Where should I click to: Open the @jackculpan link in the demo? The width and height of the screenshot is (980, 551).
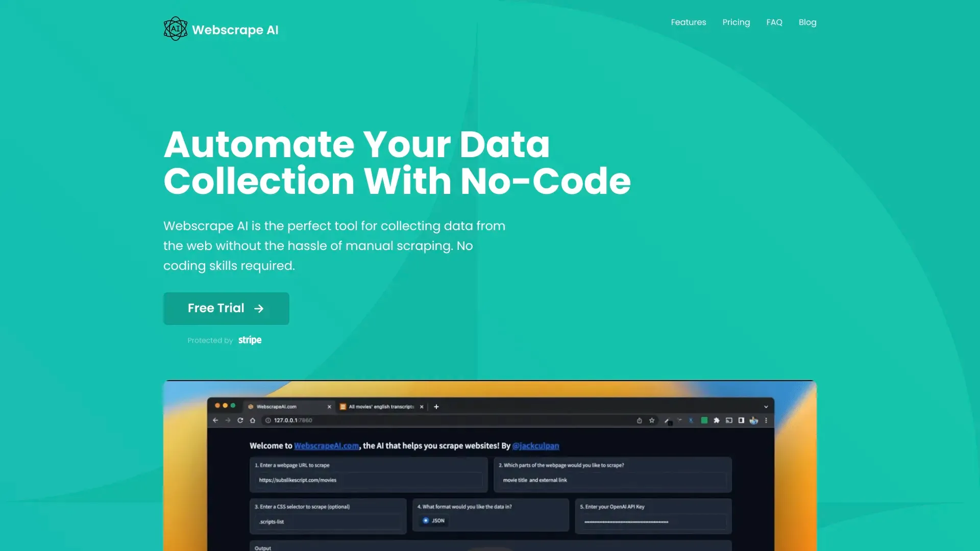pyautogui.click(x=535, y=446)
